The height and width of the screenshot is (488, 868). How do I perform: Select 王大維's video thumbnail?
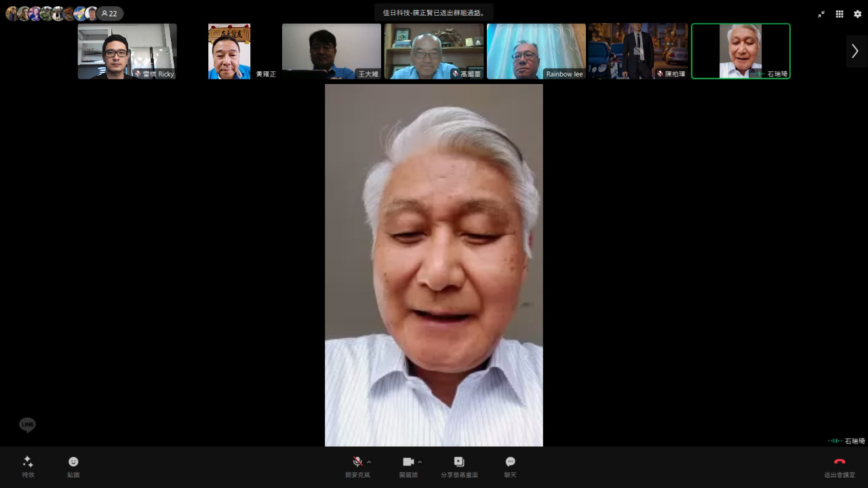pyautogui.click(x=331, y=52)
